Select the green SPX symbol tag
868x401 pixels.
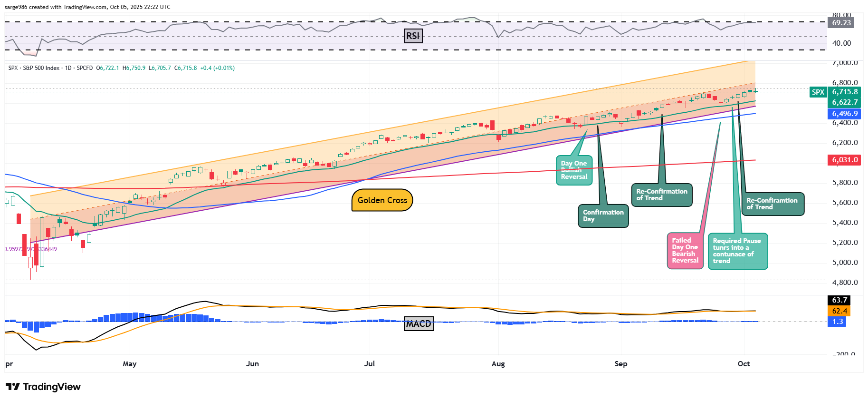(x=818, y=92)
